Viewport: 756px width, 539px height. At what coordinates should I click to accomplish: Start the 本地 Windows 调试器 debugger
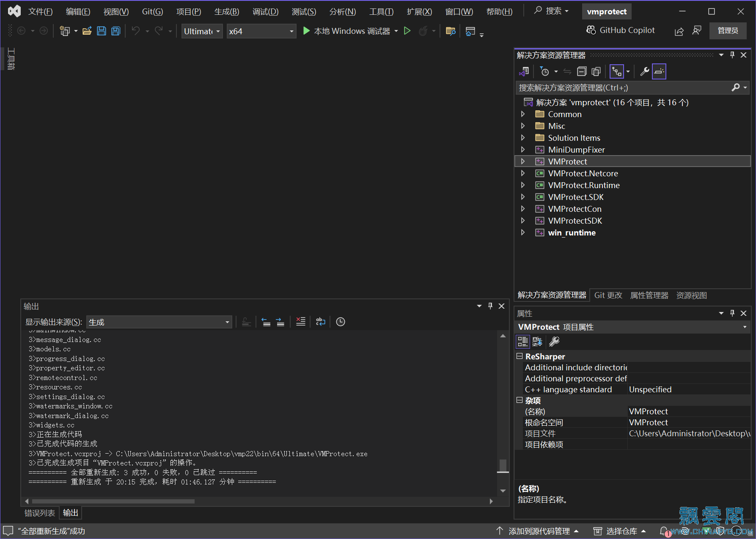346,31
